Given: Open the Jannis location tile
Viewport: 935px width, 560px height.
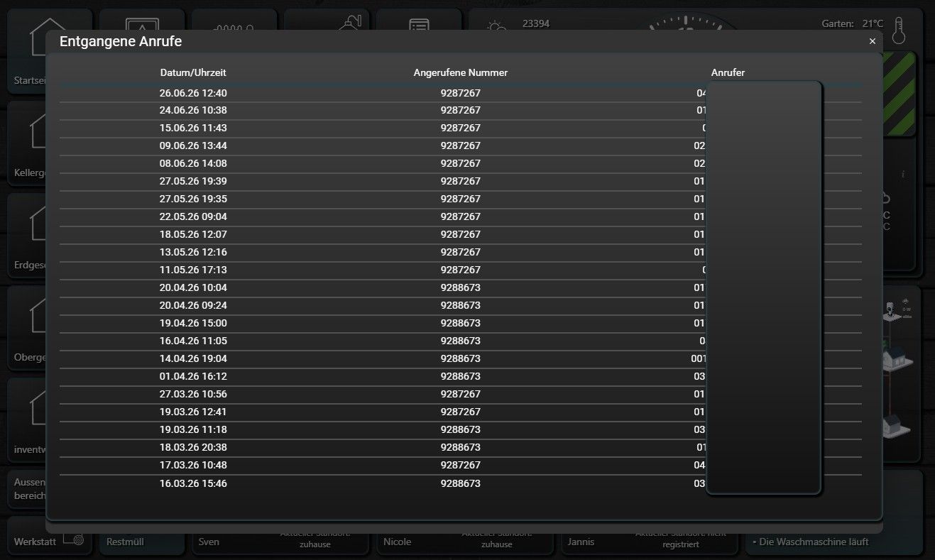Looking at the screenshot, I should [650, 540].
